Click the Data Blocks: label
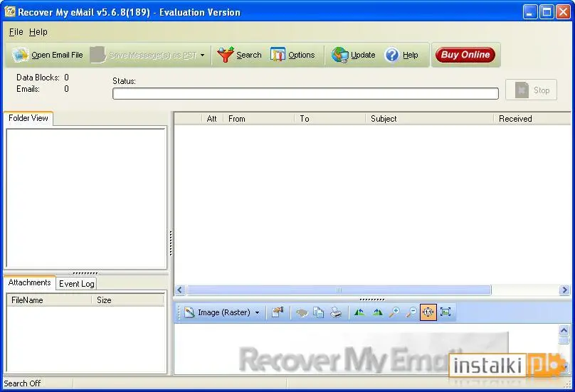Viewport: 575px width, 392px height. pos(38,78)
